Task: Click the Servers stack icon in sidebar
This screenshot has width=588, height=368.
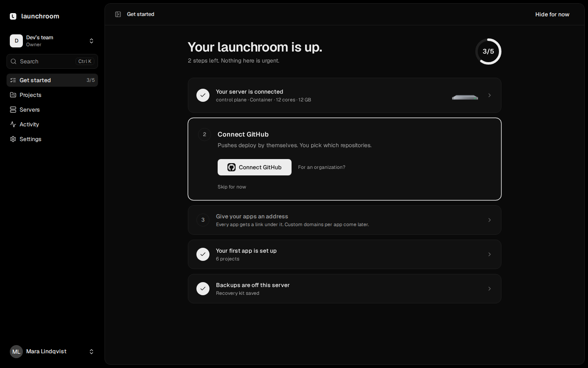Action: pos(13,110)
